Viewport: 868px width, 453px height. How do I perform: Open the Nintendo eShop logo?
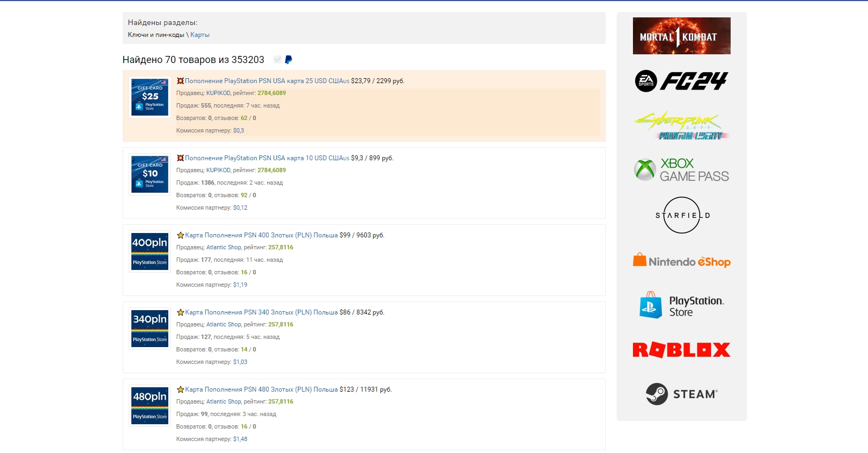pos(681,261)
